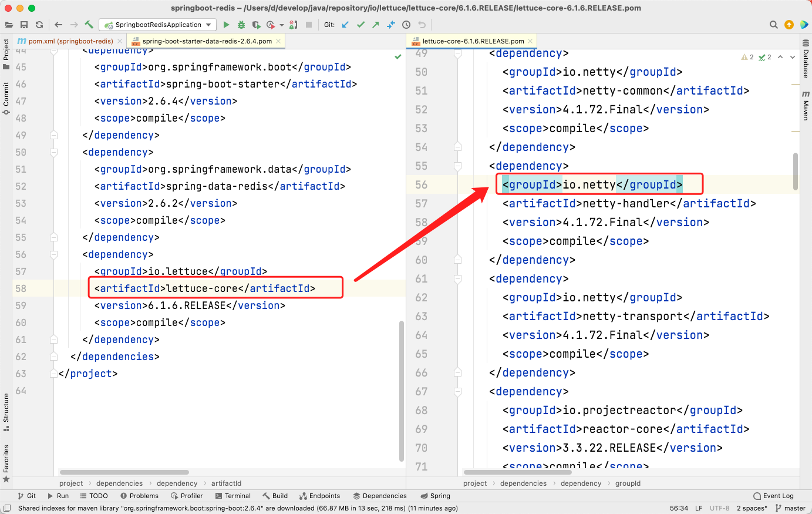Close the pom.xml (springboot-redis) tab

[x=120, y=41]
